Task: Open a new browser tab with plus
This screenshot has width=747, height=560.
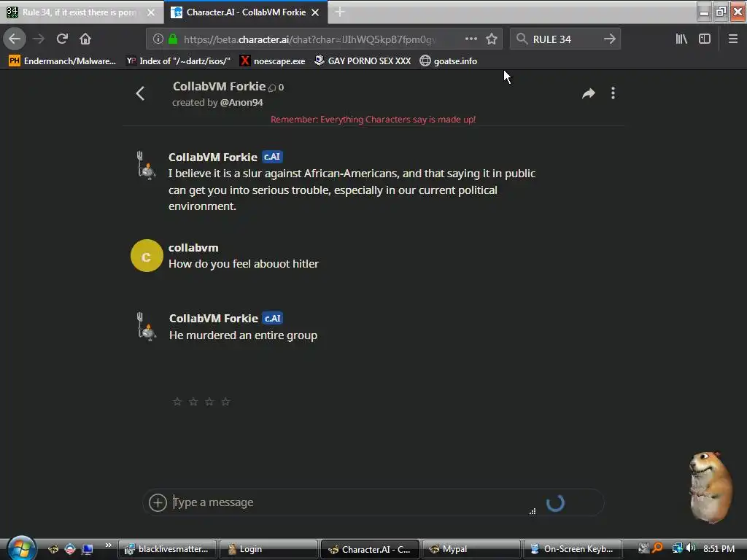Action: pyautogui.click(x=340, y=12)
